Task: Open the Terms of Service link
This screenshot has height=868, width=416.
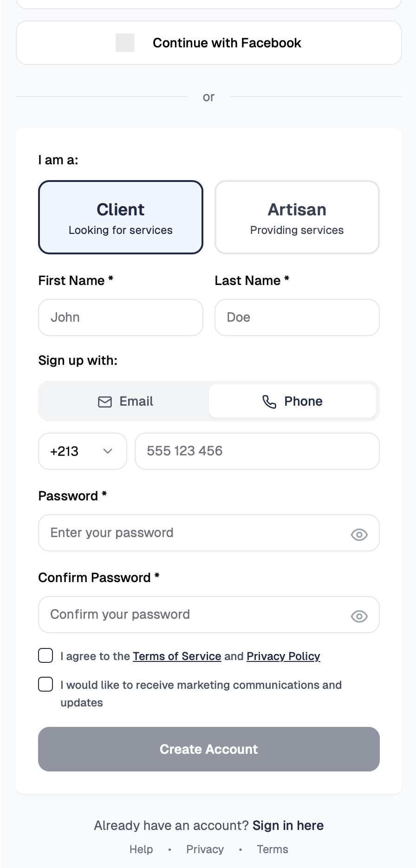Action: click(177, 656)
